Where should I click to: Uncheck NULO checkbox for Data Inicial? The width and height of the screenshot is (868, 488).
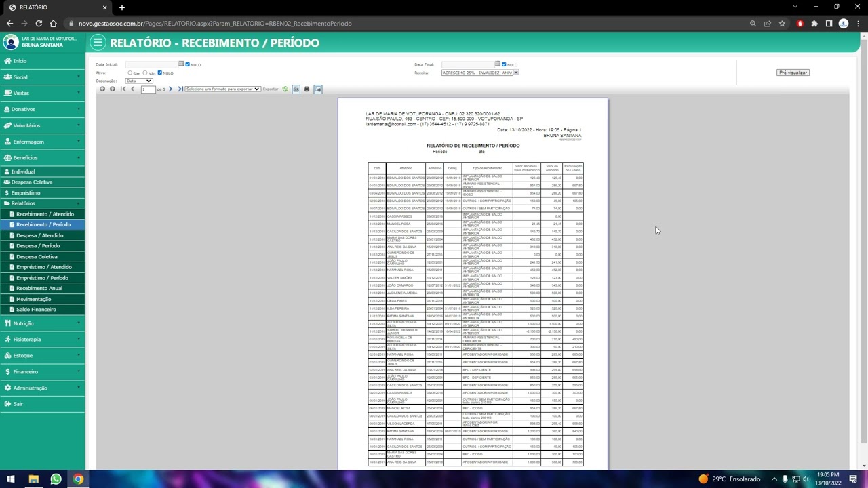[x=188, y=64]
